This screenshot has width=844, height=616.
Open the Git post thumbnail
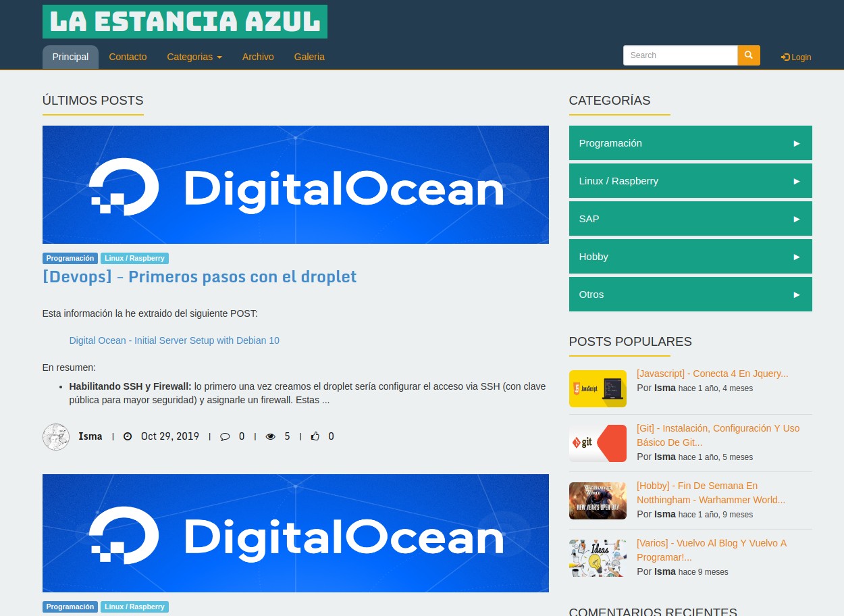(598, 443)
